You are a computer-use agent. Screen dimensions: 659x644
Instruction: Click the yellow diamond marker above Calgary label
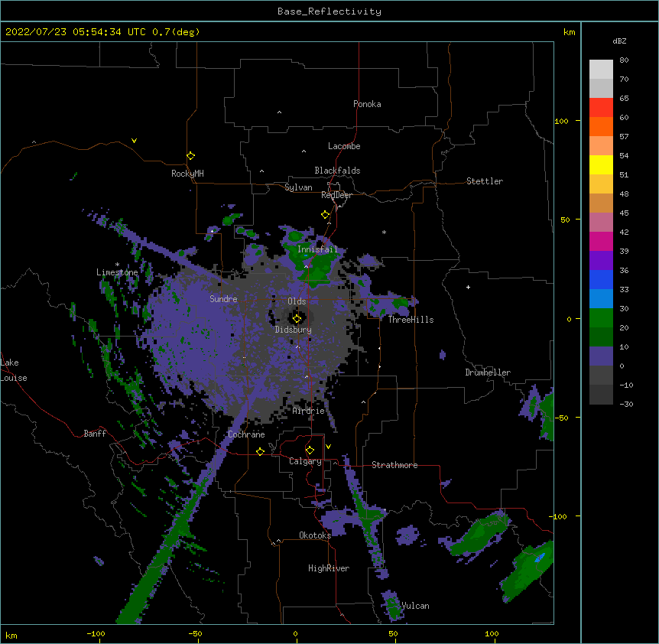click(x=310, y=450)
